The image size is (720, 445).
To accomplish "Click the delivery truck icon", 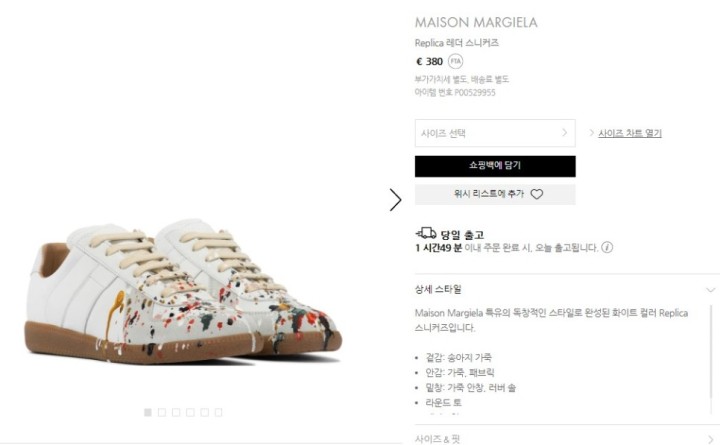I will point(426,233).
